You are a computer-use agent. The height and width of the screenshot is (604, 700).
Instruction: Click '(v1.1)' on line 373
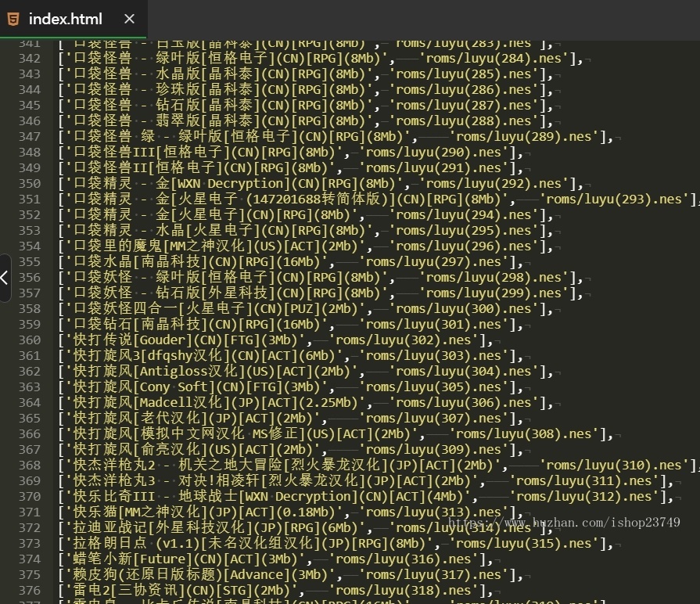pos(178,543)
